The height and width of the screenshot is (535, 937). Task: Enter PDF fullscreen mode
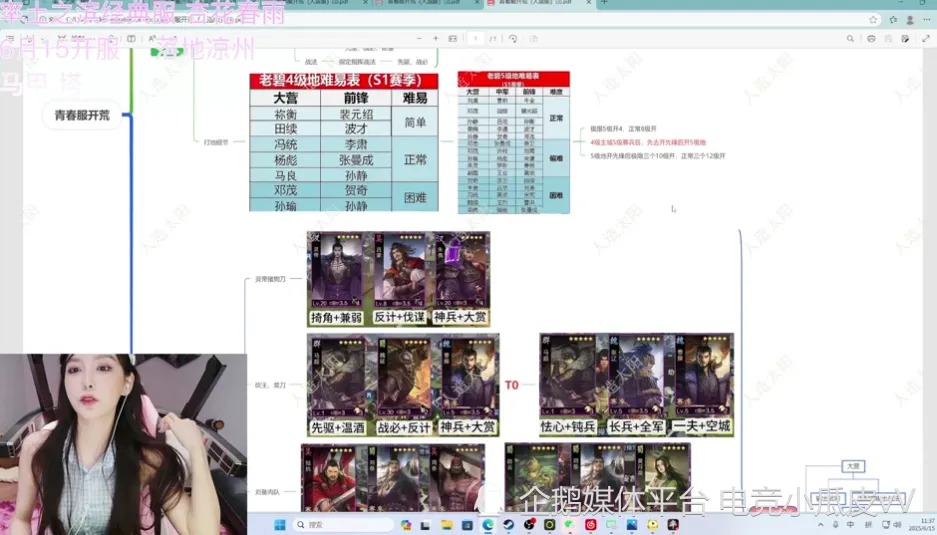click(x=925, y=38)
